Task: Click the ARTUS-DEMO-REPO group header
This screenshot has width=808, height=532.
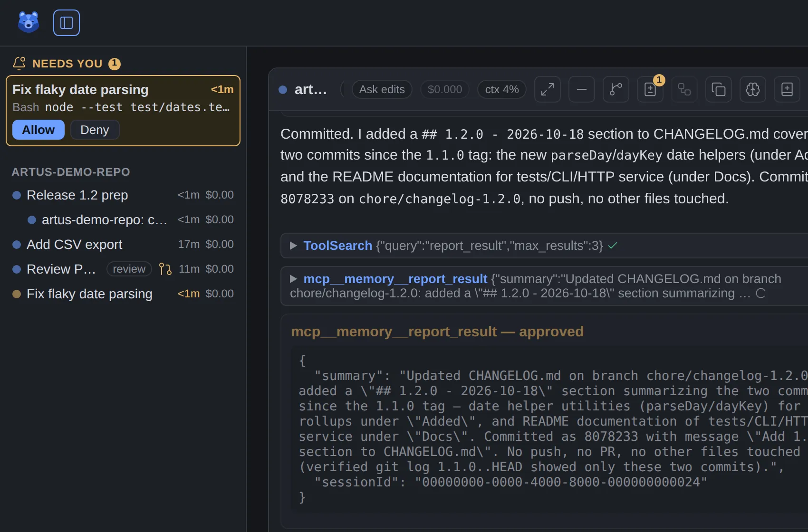Action: point(71,172)
